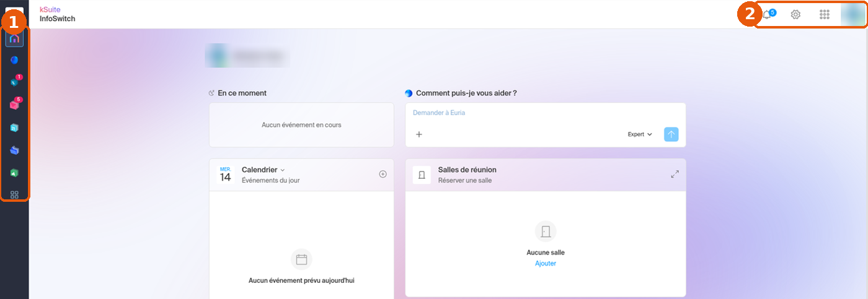Click the Aucun événement en cours card
The height and width of the screenshot is (299, 868).
[x=301, y=124]
